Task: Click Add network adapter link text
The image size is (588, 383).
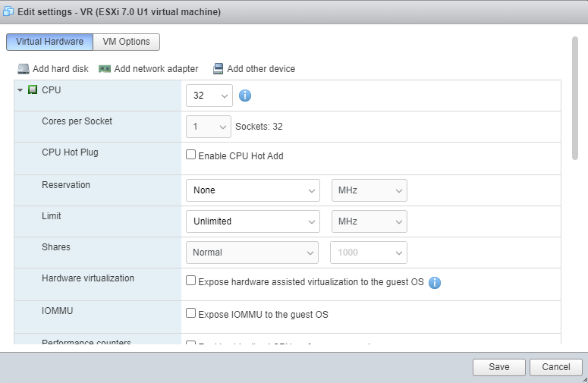Action: tap(156, 69)
